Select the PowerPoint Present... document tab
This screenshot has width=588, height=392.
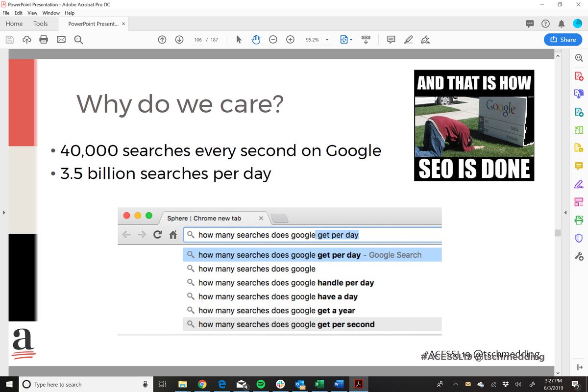pyautogui.click(x=93, y=24)
